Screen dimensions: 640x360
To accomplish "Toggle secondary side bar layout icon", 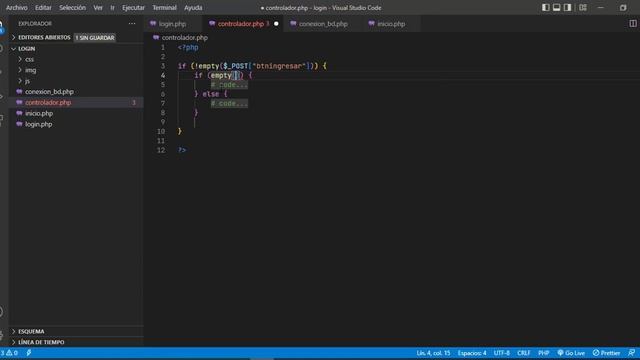I will tap(567, 7).
